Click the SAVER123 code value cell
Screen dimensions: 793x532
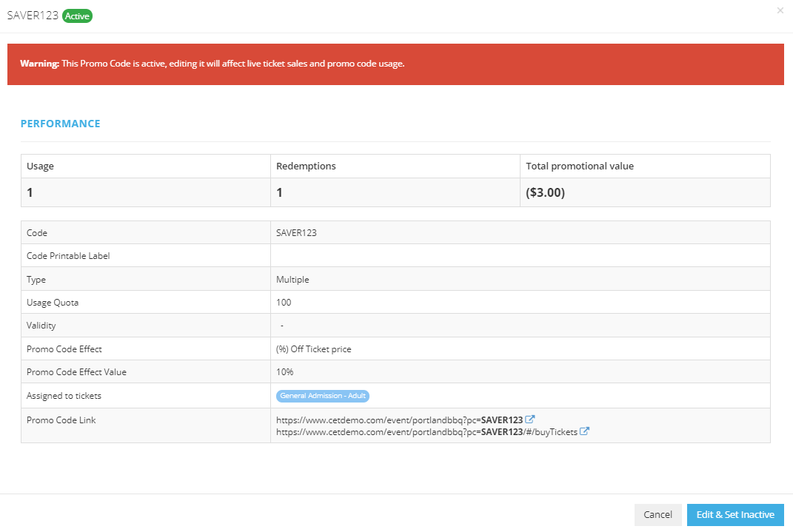[521, 233]
